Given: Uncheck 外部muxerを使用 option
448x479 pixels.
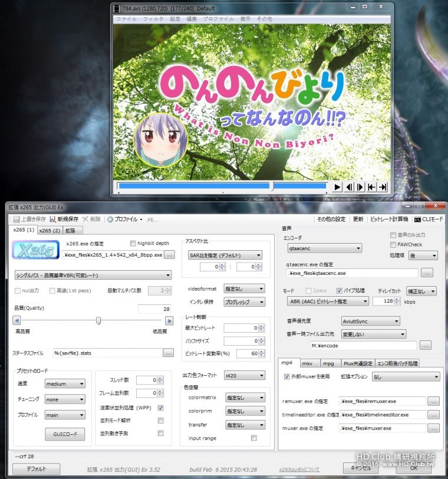Looking at the screenshot, I should pyautogui.click(x=286, y=376).
